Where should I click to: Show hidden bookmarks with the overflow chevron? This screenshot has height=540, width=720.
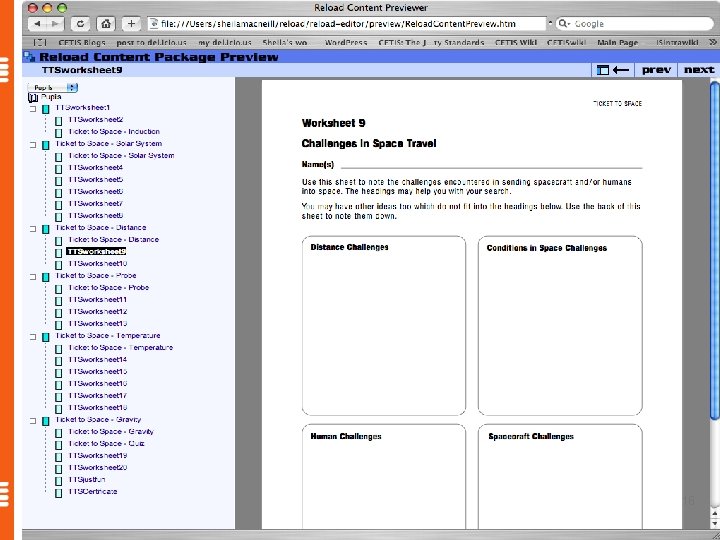pyautogui.click(x=712, y=42)
